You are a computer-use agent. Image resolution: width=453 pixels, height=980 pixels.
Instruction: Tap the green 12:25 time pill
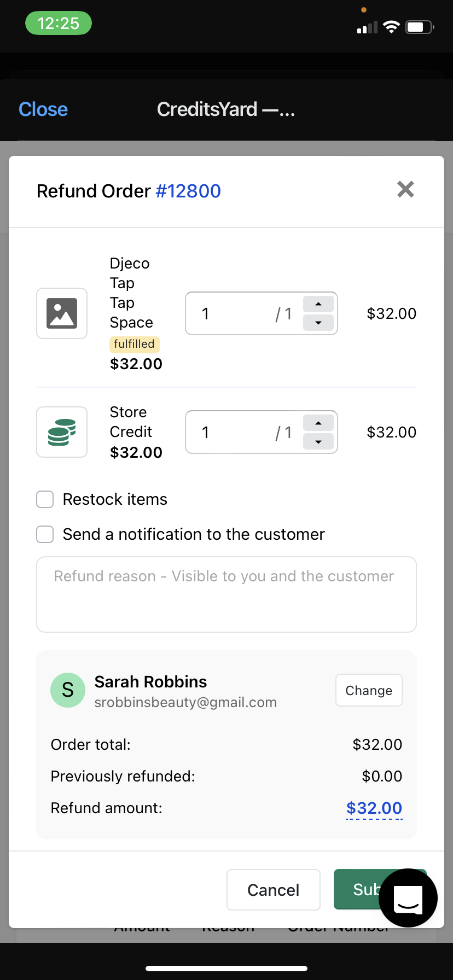point(59,24)
